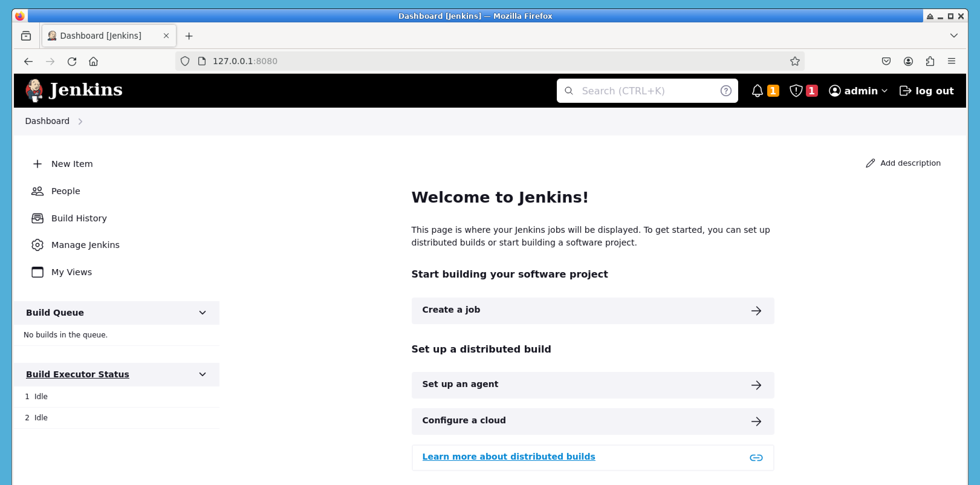Click executor 1 Idle row
Screen dimensions: 980x485
pyautogui.click(x=117, y=397)
